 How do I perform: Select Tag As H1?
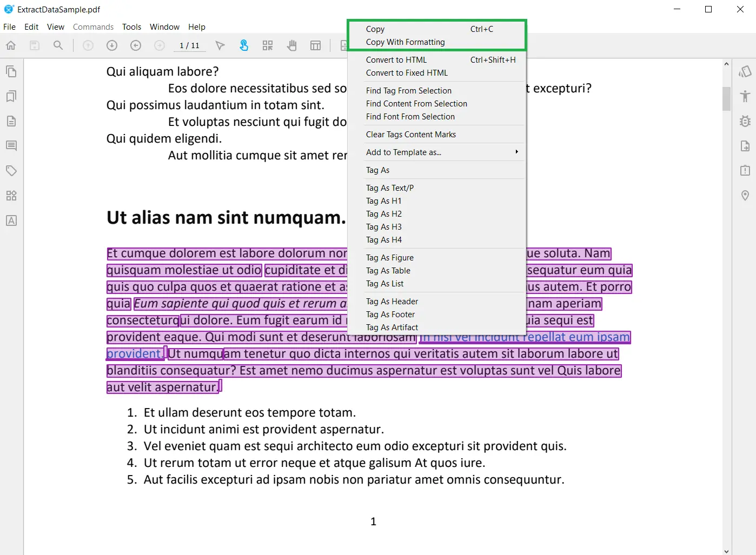click(436, 201)
